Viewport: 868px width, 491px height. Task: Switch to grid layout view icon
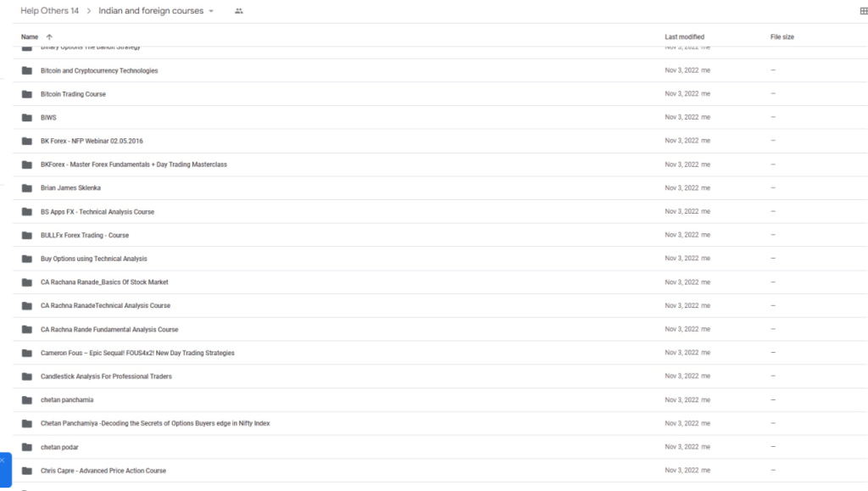(864, 11)
